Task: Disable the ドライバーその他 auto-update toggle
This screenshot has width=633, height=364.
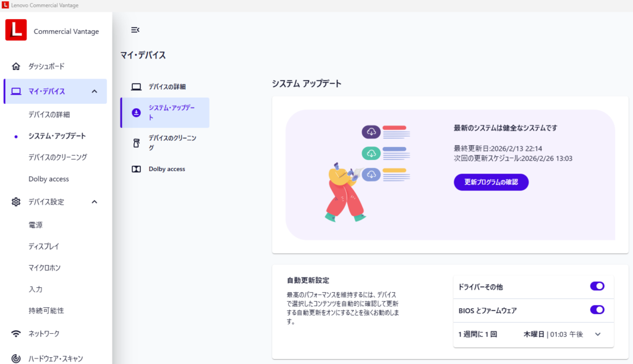Action: point(597,286)
